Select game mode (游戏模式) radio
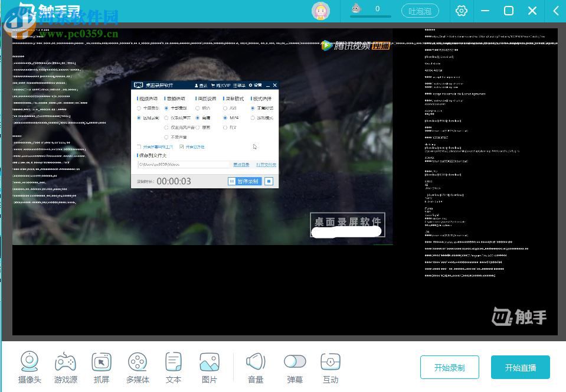The width and height of the screenshot is (566, 392). (253, 117)
